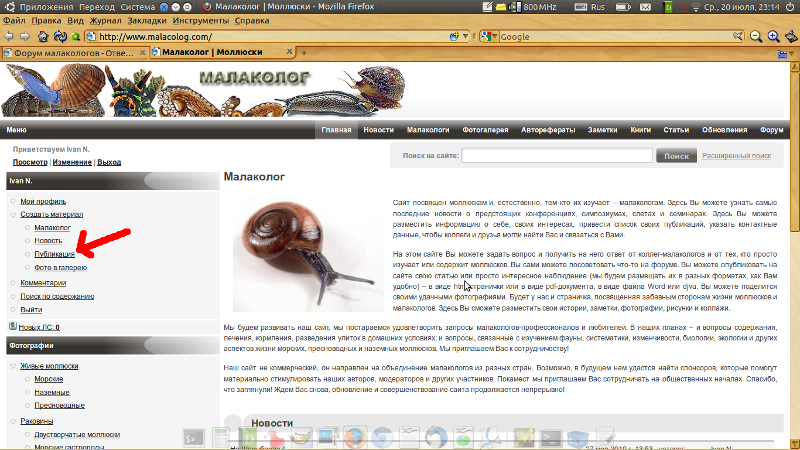
Task: Click the zoom in magnifier toolbar icon
Action: click(772, 37)
